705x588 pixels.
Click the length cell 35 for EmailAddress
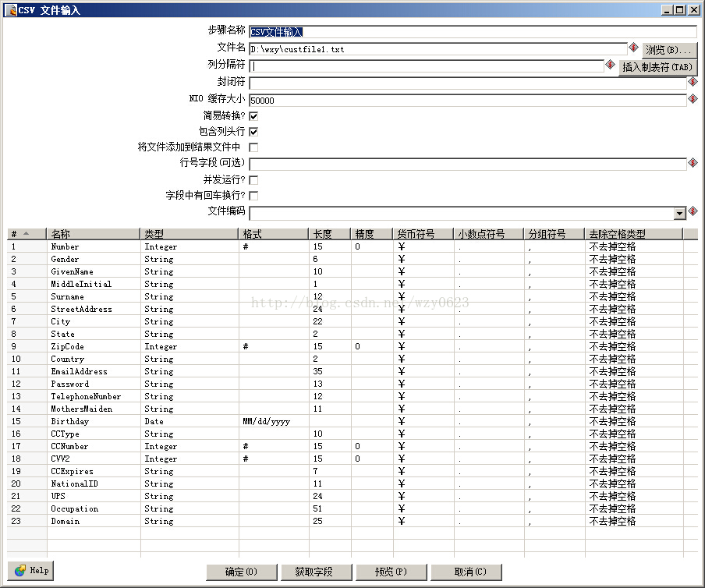tap(330, 371)
